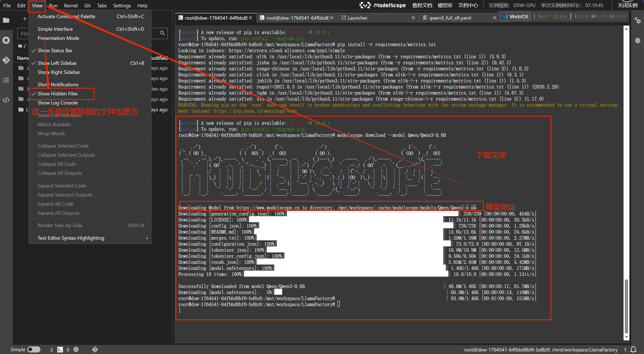
Task: Switch to the qwen3_full_sft.yaml tab
Action: (x=450, y=18)
